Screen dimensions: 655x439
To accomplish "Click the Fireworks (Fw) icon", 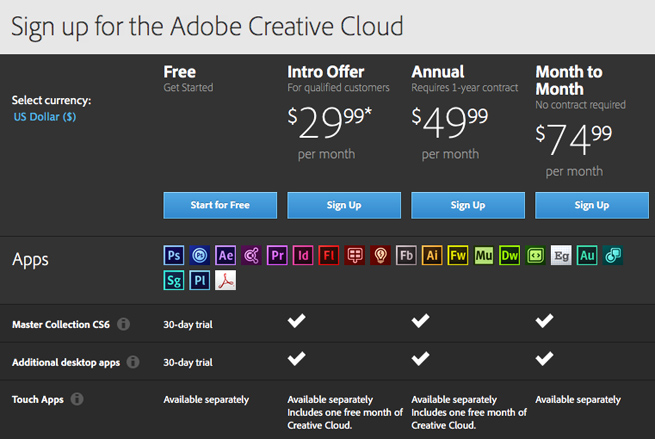I will [458, 255].
